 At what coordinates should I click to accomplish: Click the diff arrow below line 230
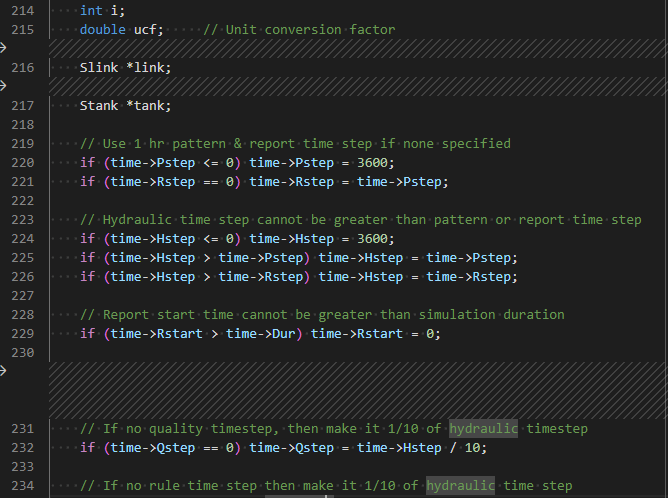click(x=3, y=371)
